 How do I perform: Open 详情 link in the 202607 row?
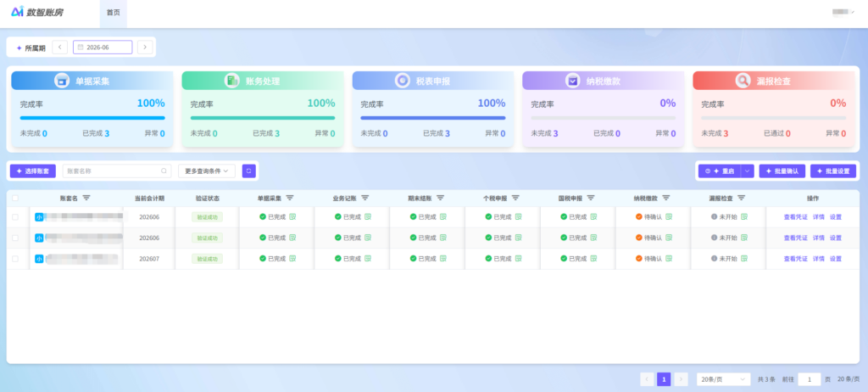tap(819, 259)
